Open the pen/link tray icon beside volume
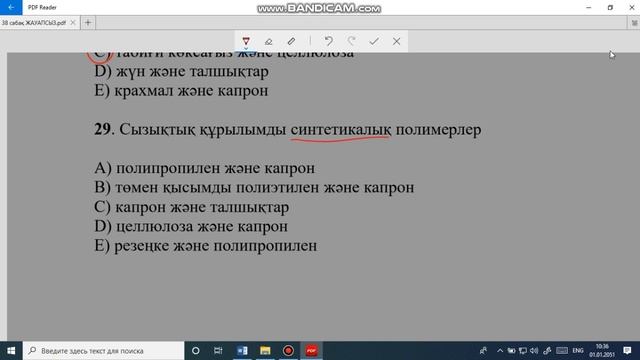 pos(547,351)
